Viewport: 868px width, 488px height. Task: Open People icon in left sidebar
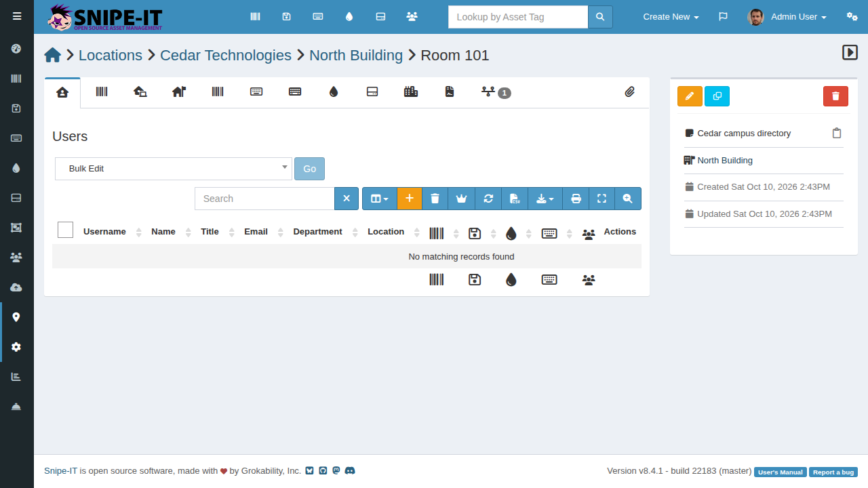coord(16,258)
